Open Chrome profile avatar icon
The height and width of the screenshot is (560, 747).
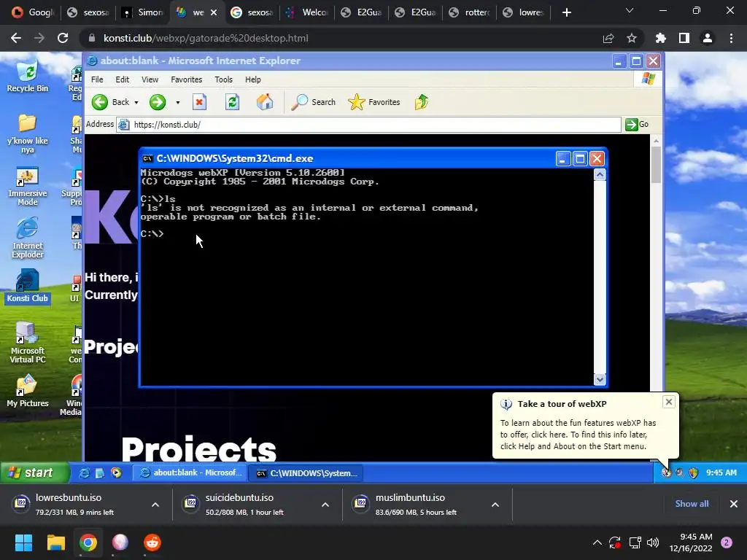708,38
